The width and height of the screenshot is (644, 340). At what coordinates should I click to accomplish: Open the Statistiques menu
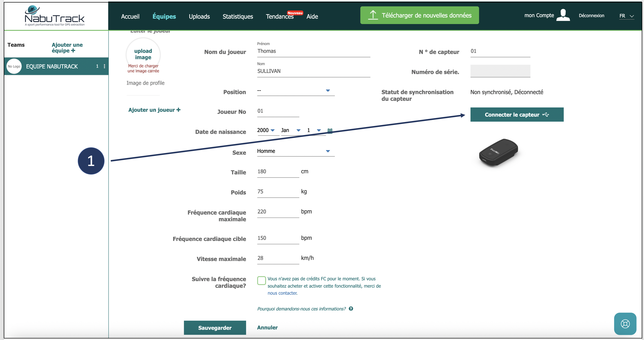[238, 17]
